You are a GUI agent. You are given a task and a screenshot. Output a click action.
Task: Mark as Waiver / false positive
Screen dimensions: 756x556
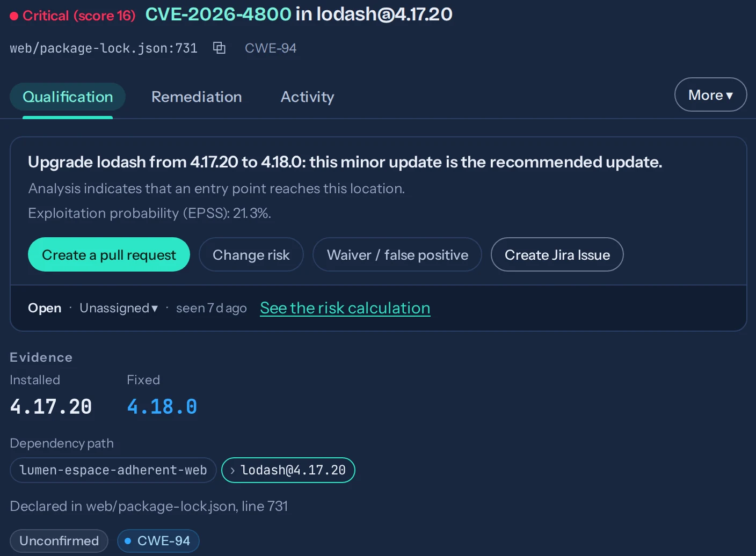[397, 254]
